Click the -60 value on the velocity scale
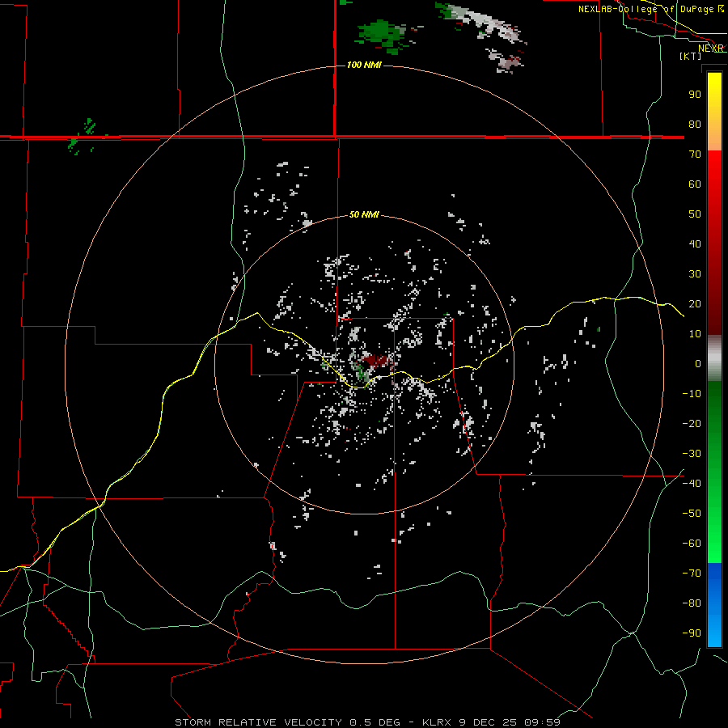Image resolution: width=728 pixels, height=728 pixels. click(x=692, y=544)
